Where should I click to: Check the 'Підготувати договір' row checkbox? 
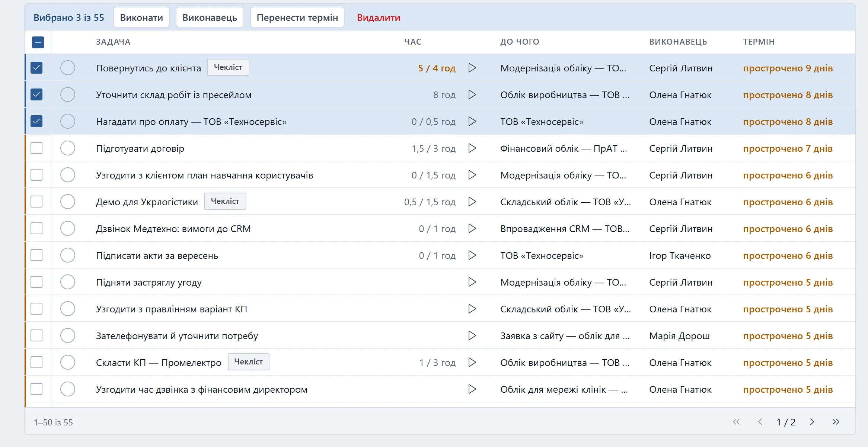tap(36, 148)
